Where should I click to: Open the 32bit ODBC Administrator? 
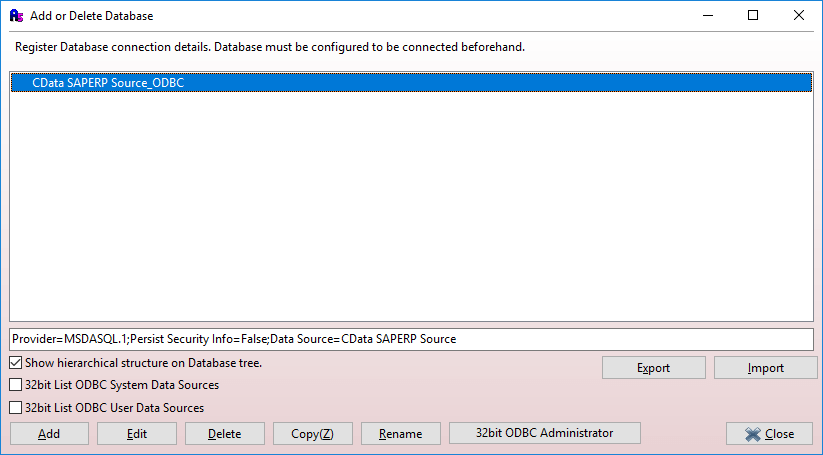(544, 433)
